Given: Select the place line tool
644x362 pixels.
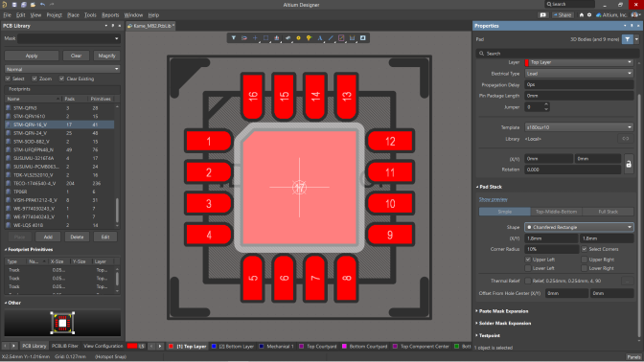Looking at the screenshot, I should [x=331, y=38].
